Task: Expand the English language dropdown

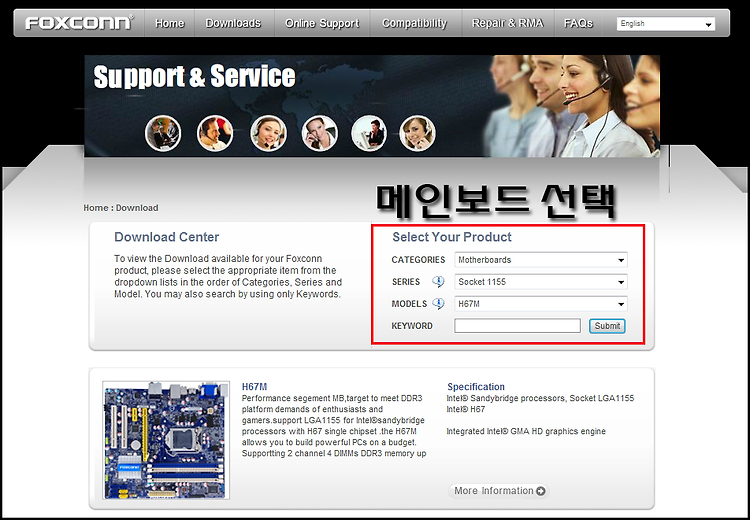Action: pyautogui.click(x=666, y=23)
